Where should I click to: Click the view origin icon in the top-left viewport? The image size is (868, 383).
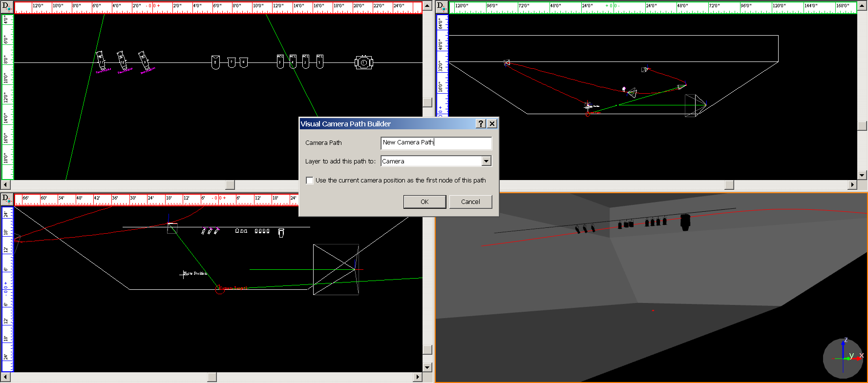(7, 7)
